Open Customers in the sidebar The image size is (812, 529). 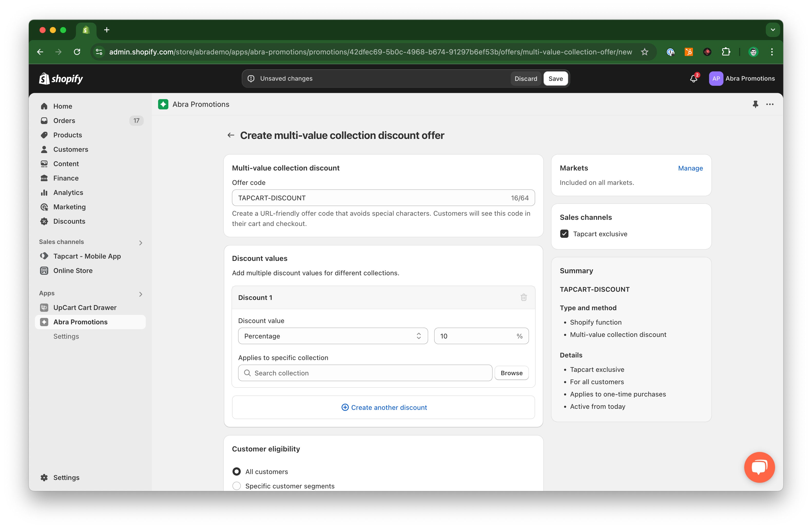point(90,149)
